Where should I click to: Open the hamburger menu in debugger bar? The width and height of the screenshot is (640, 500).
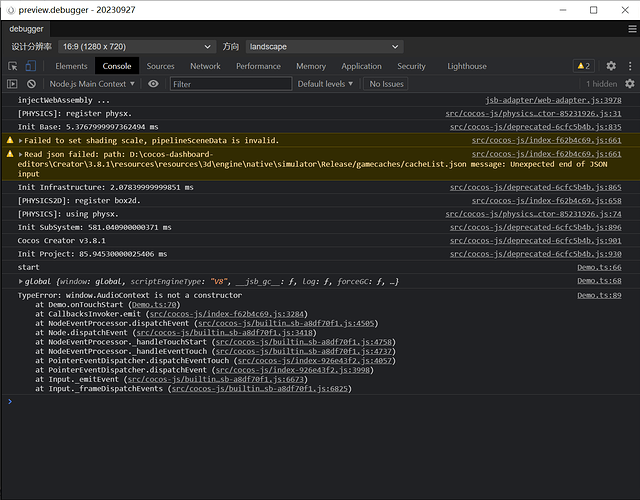point(632,29)
